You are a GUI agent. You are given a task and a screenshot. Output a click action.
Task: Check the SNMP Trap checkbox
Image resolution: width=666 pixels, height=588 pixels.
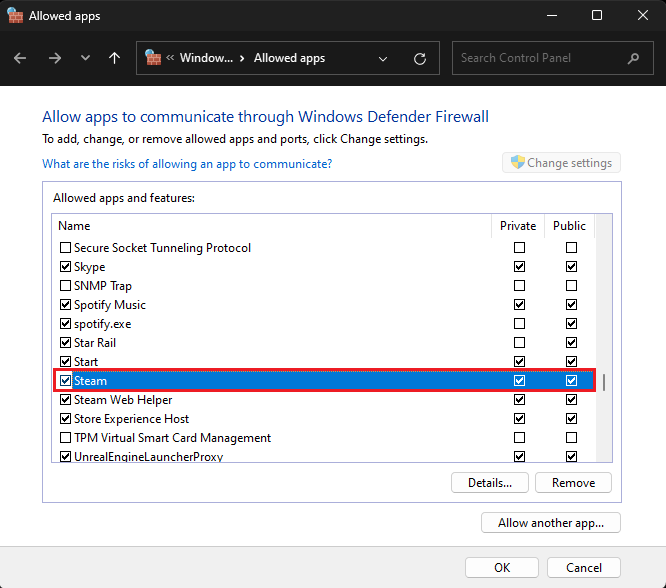pyautogui.click(x=66, y=286)
